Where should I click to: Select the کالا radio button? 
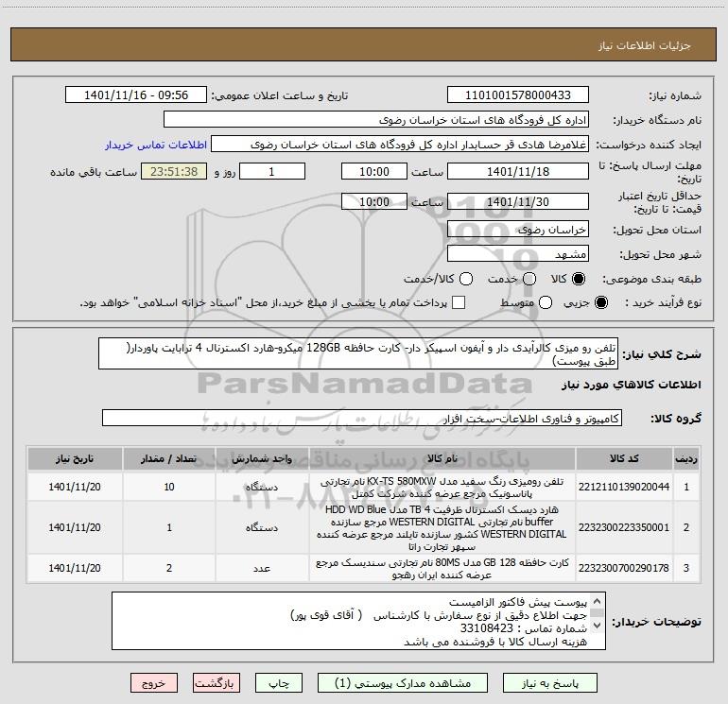[x=579, y=279]
